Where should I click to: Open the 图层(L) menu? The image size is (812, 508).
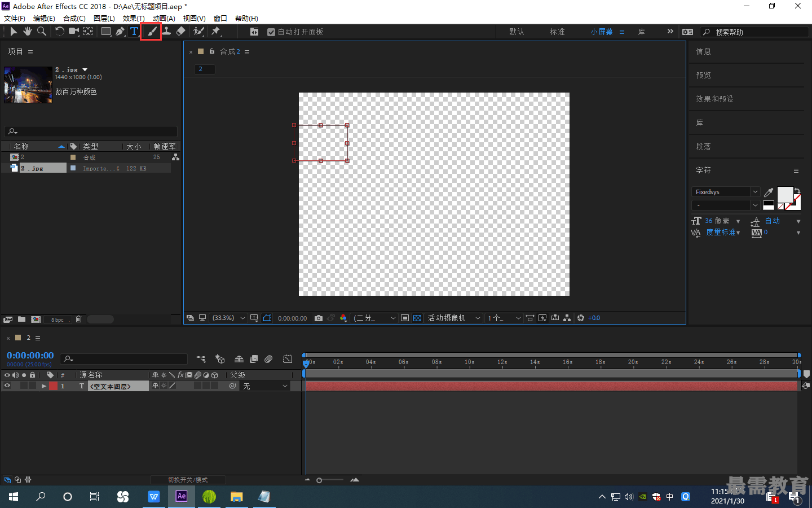[x=104, y=19]
